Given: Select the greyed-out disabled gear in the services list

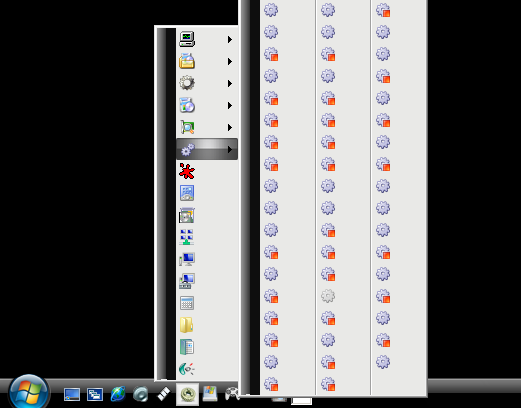Looking at the screenshot, I should 328,296.
